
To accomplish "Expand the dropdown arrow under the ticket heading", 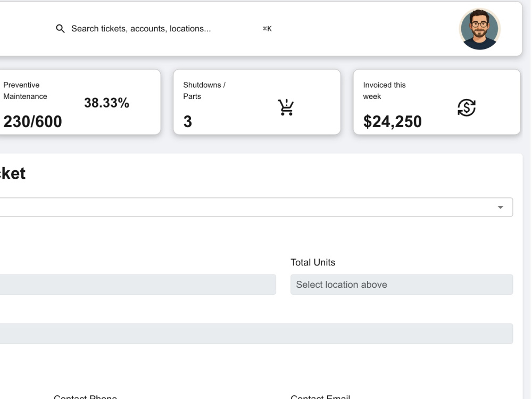I will pyautogui.click(x=500, y=207).
